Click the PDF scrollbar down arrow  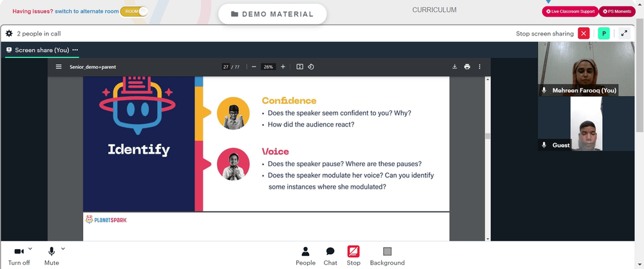click(x=488, y=239)
